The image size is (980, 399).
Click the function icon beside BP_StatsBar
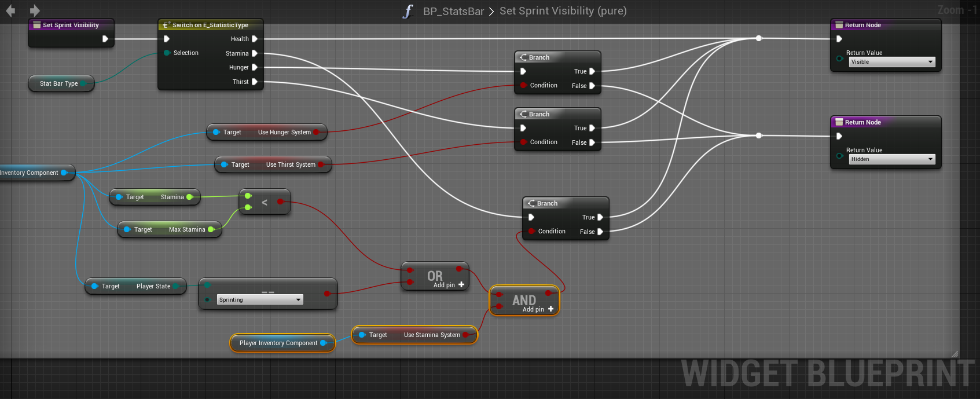tap(408, 11)
